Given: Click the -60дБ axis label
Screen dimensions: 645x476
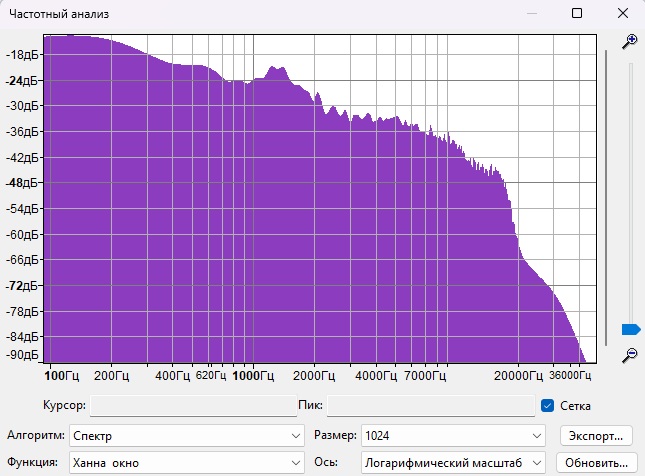Looking at the screenshot, I should coord(22,235).
